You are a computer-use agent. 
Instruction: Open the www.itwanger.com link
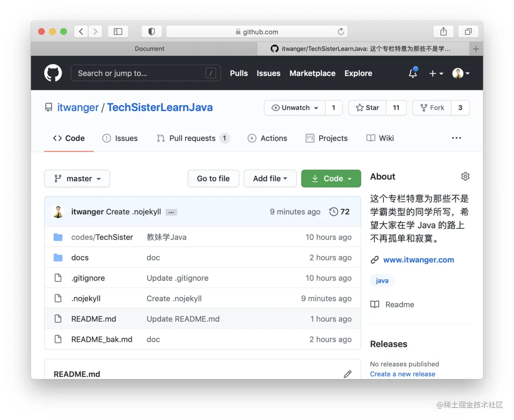[419, 260]
